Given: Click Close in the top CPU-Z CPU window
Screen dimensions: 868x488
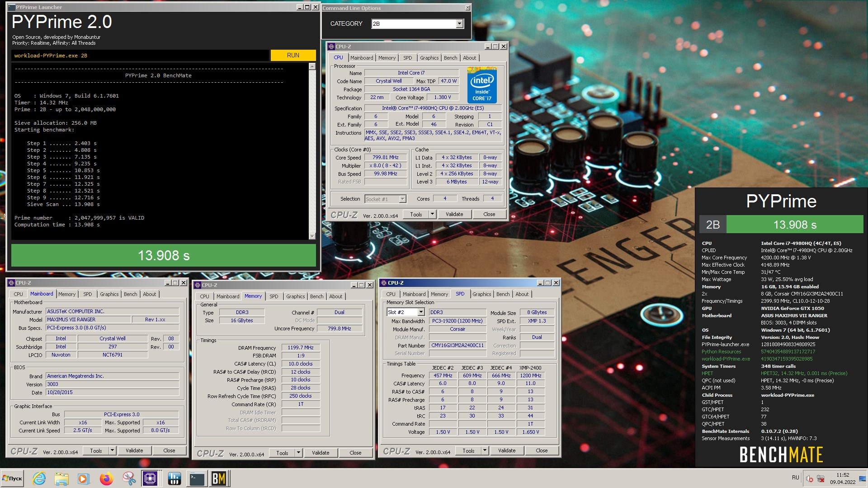Looking at the screenshot, I should pos(489,214).
